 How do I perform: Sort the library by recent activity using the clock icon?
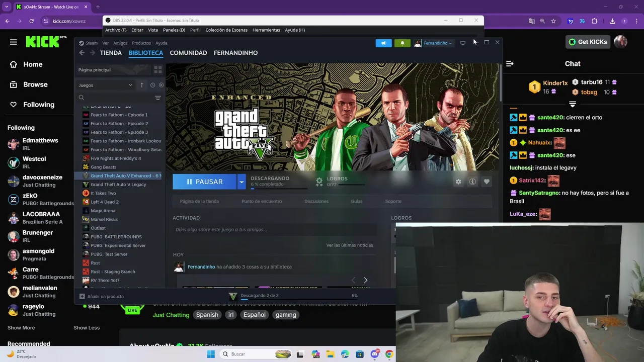point(152,85)
